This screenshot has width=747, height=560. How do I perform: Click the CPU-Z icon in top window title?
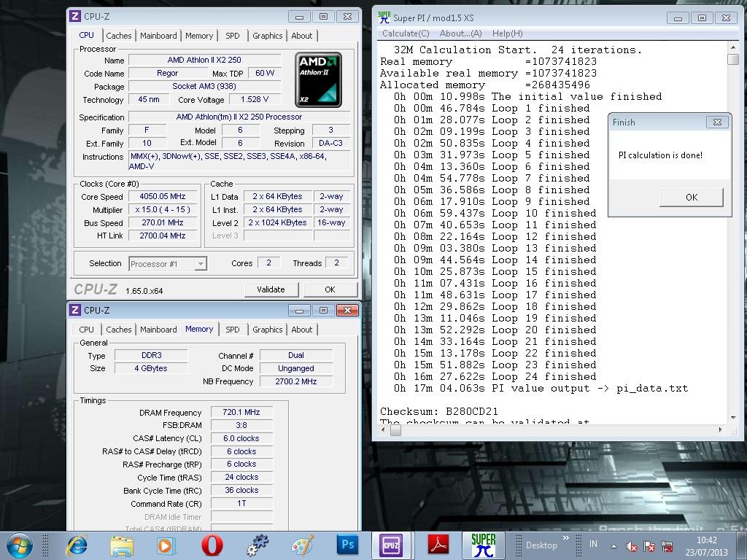75,16
